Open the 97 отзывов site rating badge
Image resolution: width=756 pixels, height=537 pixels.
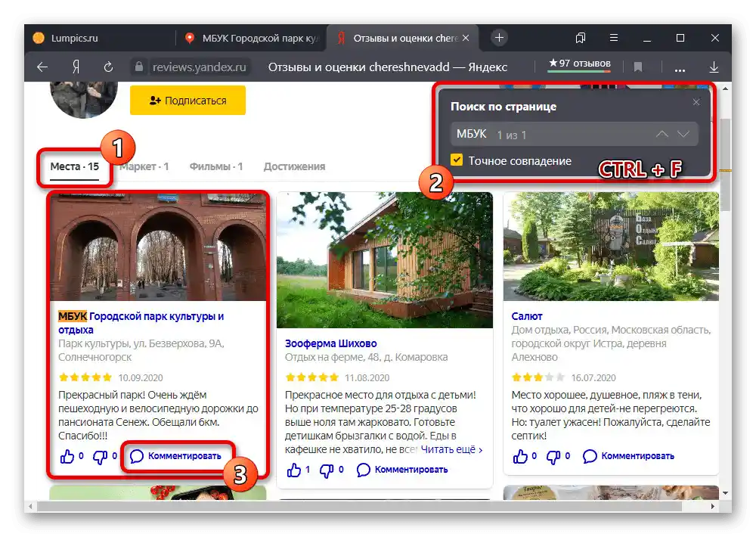pos(580,64)
